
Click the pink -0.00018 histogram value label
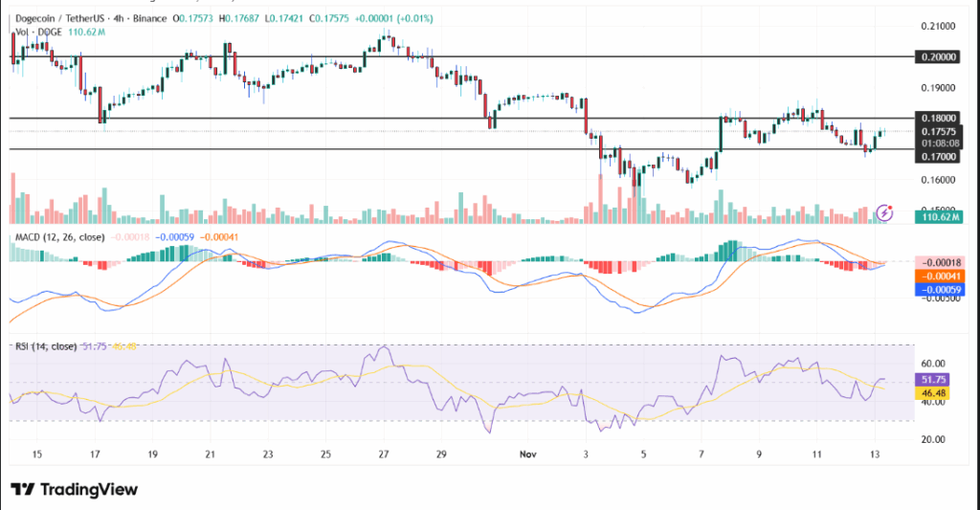938,262
